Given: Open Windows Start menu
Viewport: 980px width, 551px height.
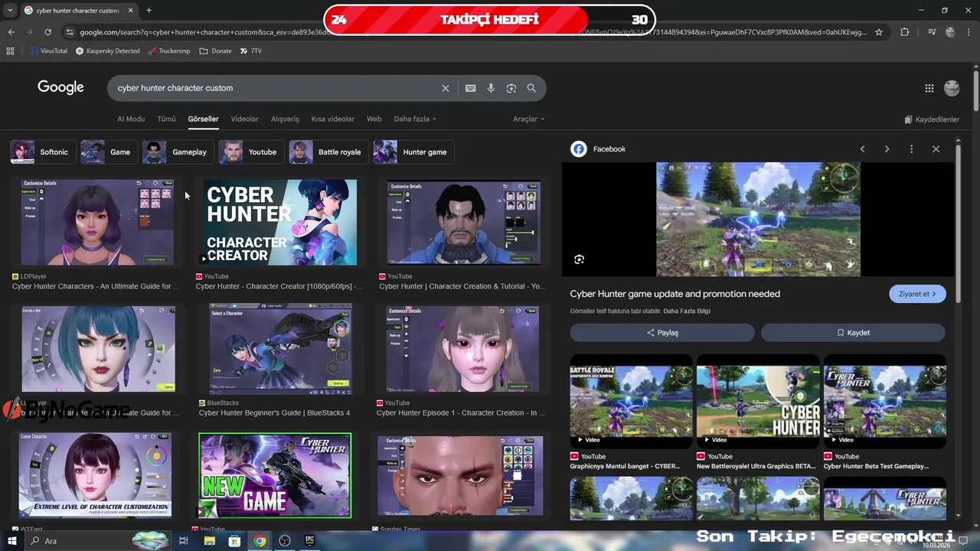Looking at the screenshot, I should pyautogui.click(x=12, y=541).
